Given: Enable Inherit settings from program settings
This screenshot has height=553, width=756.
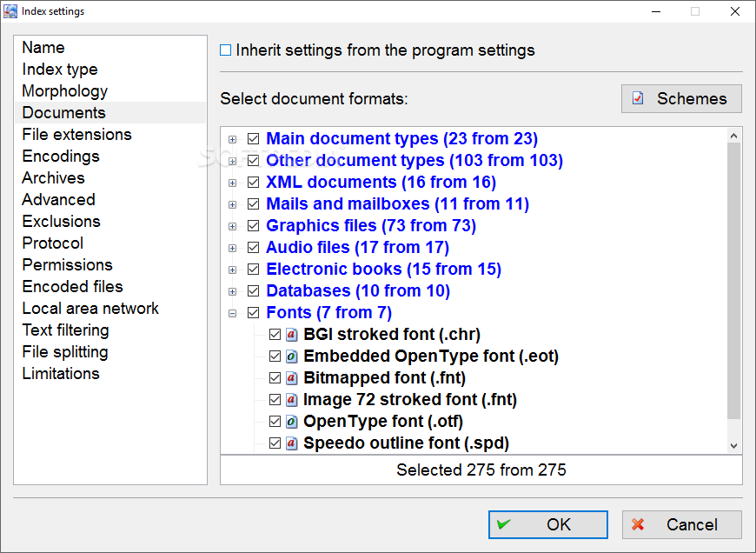Looking at the screenshot, I should pos(225,50).
